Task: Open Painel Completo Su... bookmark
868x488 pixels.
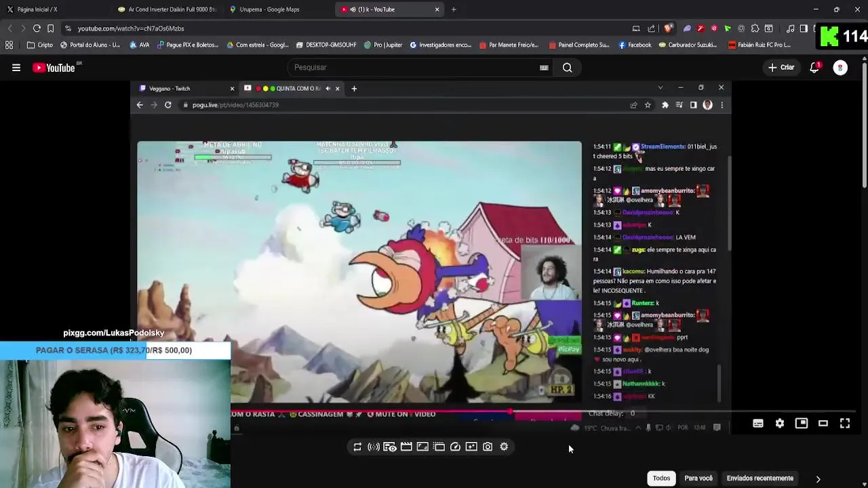Action: 579,45
